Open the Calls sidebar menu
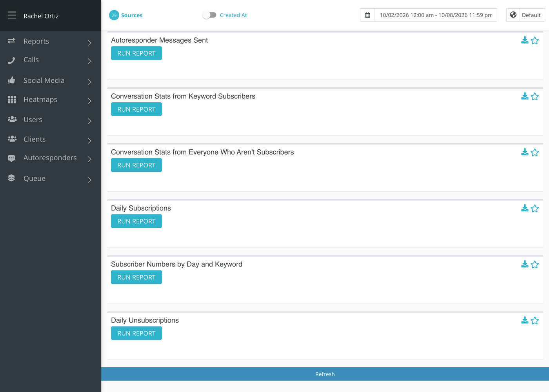 click(x=51, y=60)
